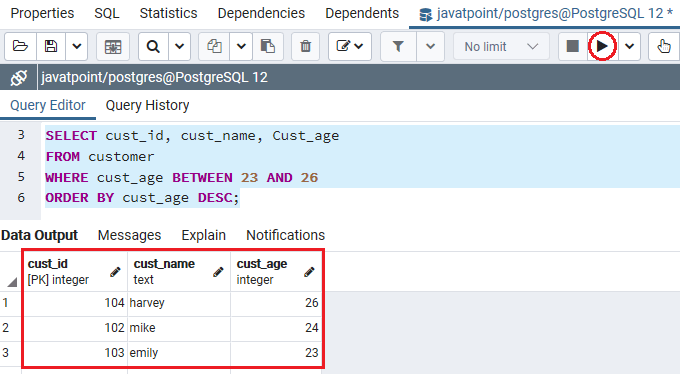This screenshot has width=680, height=374.
Task: Expand the Copy options dropdown arrow
Action: 241,46
